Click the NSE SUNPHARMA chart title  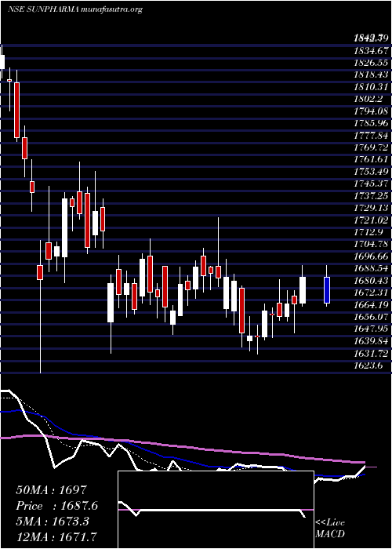tap(74, 9)
